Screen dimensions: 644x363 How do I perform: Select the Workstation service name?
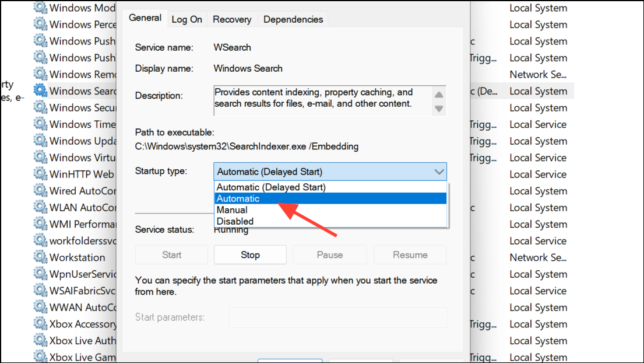click(77, 258)
